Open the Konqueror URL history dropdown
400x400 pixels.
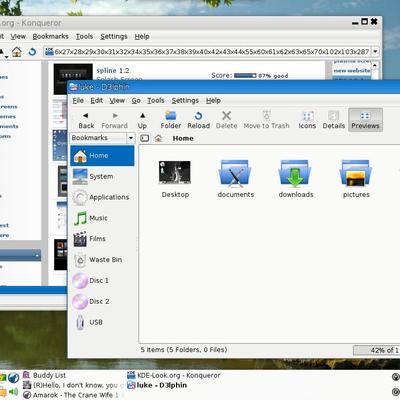tap(376, 52)
